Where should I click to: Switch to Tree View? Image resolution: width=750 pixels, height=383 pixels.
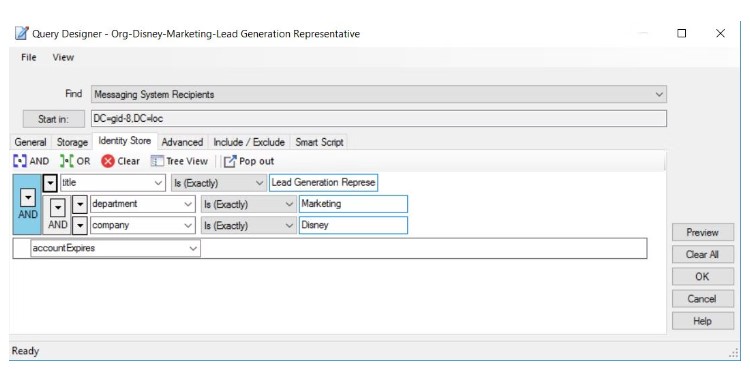click(x=179, y=161)
